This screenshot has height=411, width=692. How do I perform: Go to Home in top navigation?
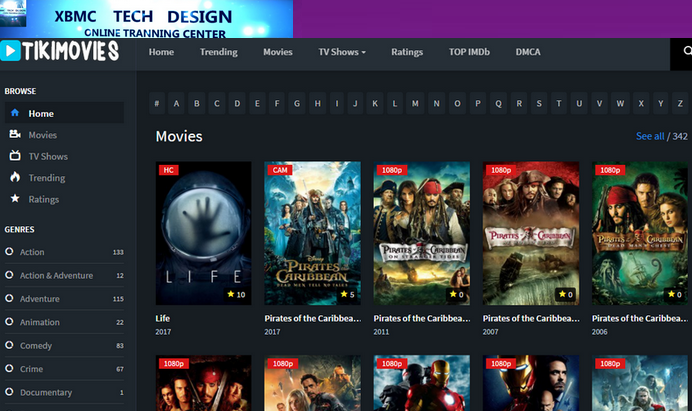point(161,52)
